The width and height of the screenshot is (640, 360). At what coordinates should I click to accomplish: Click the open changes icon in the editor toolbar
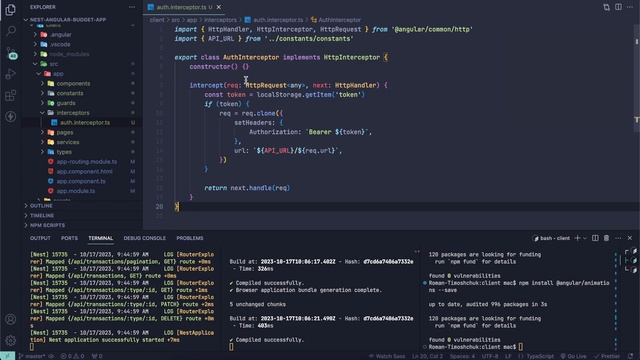point(607,7)
